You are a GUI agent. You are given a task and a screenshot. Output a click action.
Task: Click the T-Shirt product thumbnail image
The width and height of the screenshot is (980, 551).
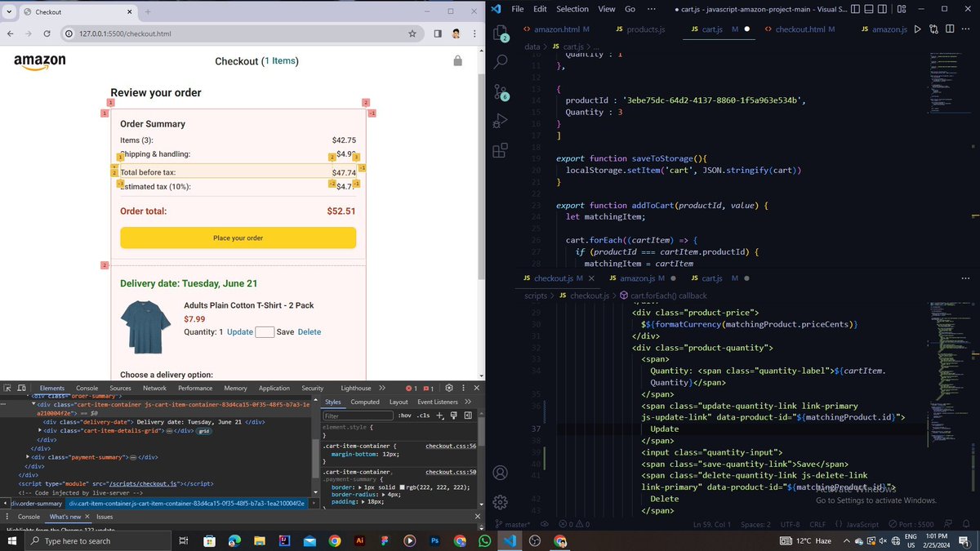(146, 326)
